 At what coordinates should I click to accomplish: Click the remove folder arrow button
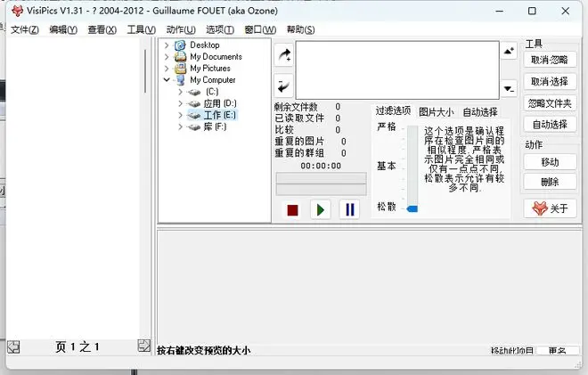pos(283,86)
